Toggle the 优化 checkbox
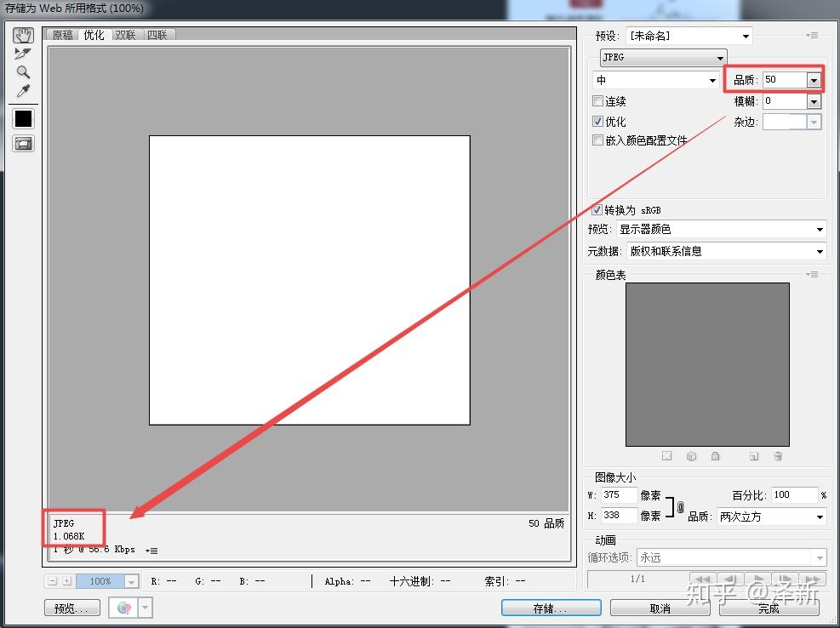 [x=597, y=121]
